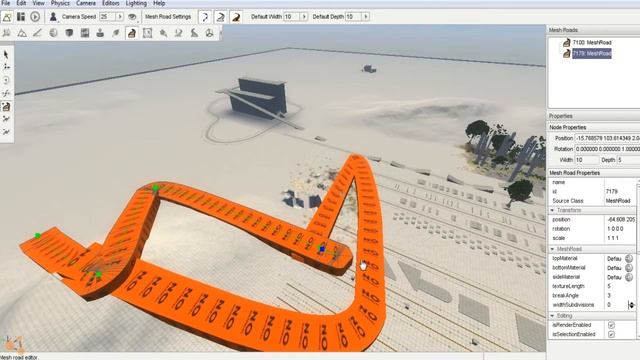
Task: Open the File menu
Action: pyautogui.click(x=6, y=3)
